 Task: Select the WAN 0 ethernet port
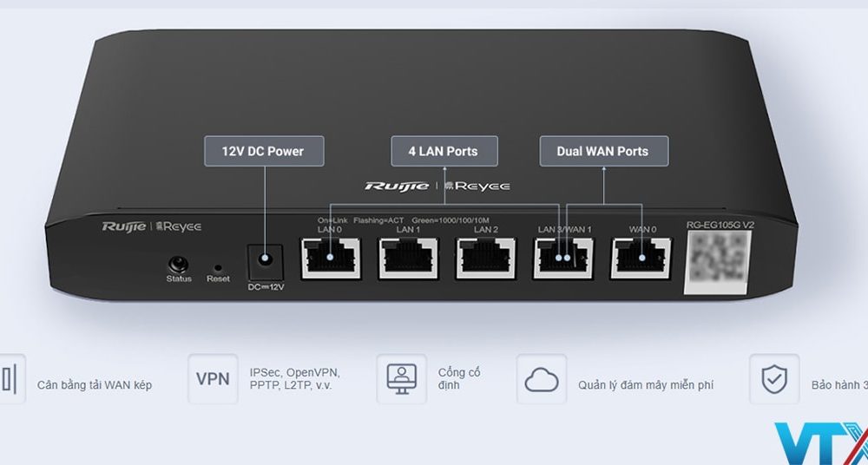tap(641, 259)
